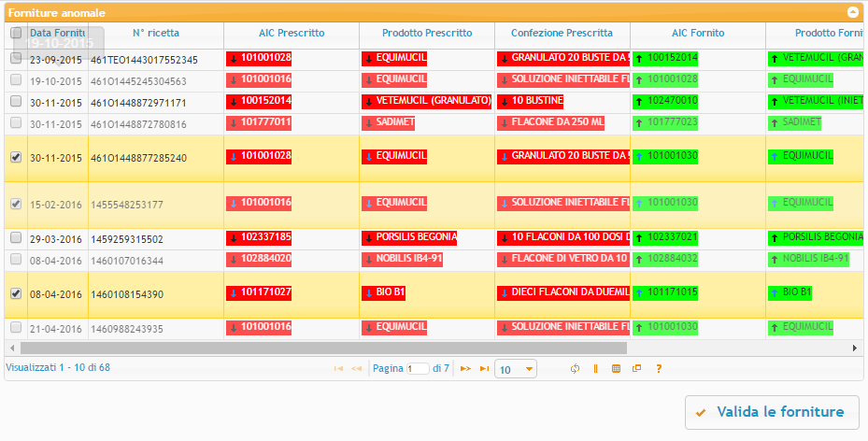Click the prescribed VETEMUCIL (GRANULATO) cell
This screenshot has height=441, width=868.
427,101
